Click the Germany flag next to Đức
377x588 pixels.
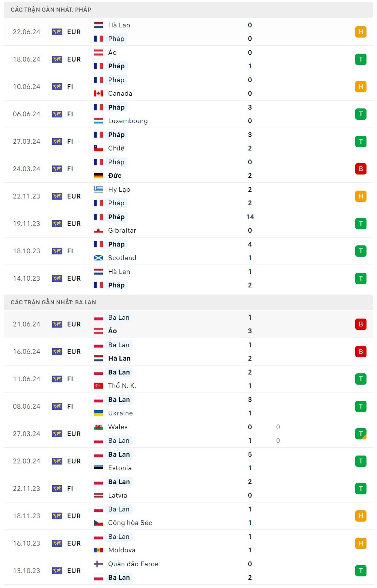tap(98, 176)
